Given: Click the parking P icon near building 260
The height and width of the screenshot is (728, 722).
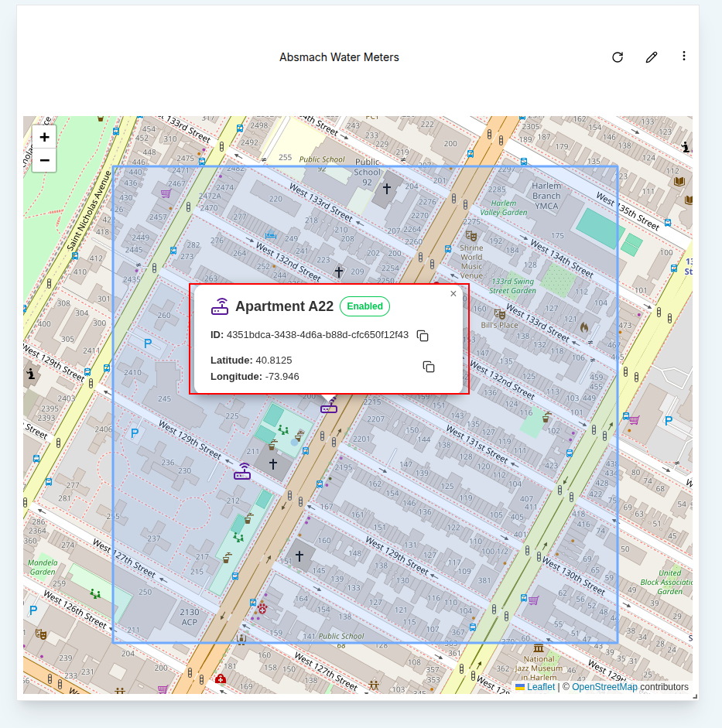Looking at the screenshot, I should [148, 343].
